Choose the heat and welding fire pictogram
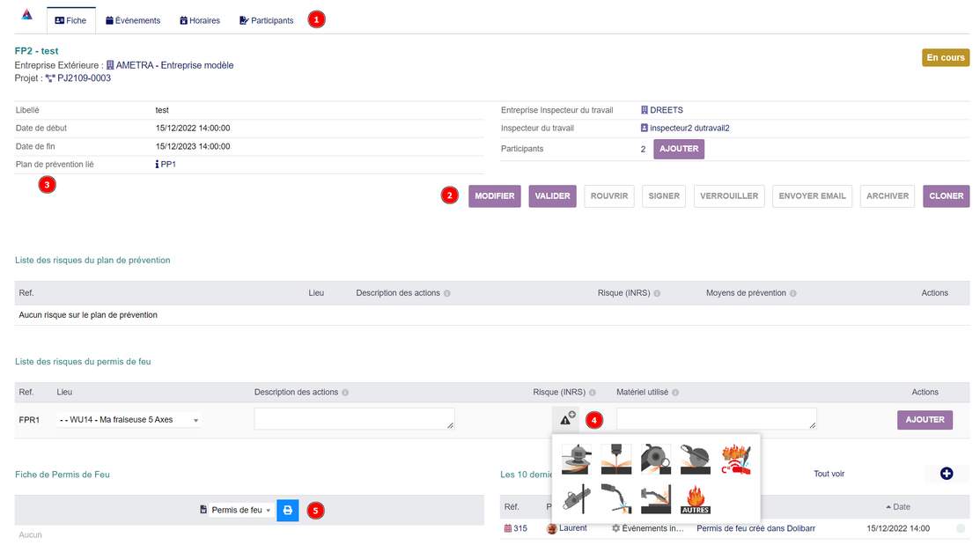The height and width of the screenshot is (545, 980). pos(735,460)
